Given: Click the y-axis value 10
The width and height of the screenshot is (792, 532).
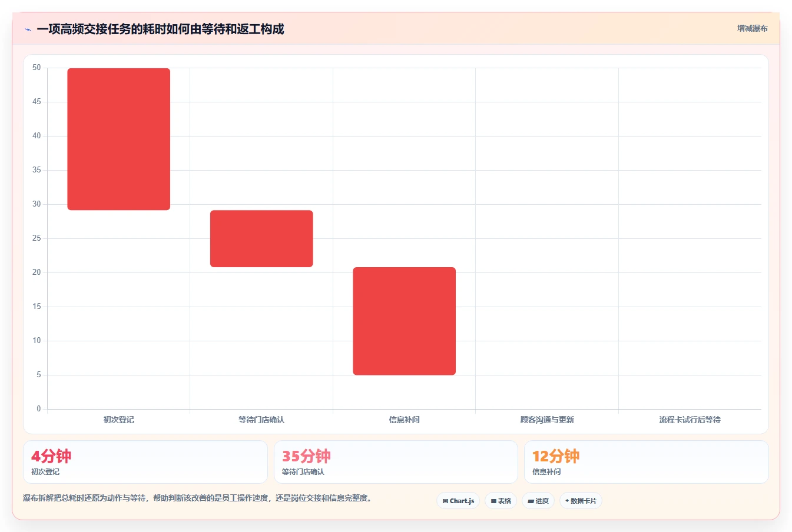Looking at the screenshot, I should coord(37,341).
